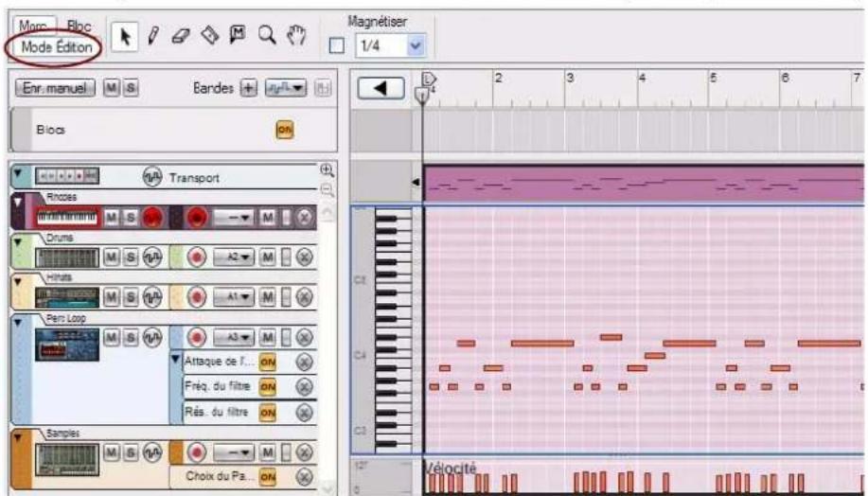
Task: Solo the Hihats track
Action: (130, 297)
